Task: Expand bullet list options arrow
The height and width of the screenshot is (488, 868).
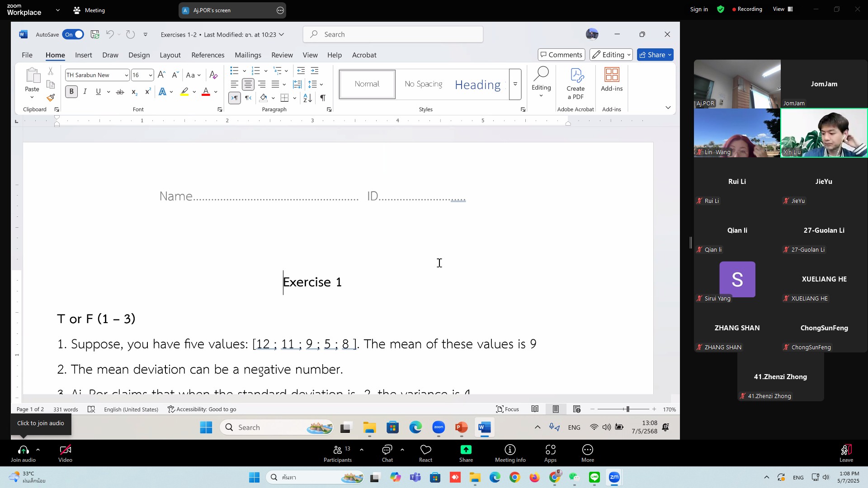Action: point(244,70)
